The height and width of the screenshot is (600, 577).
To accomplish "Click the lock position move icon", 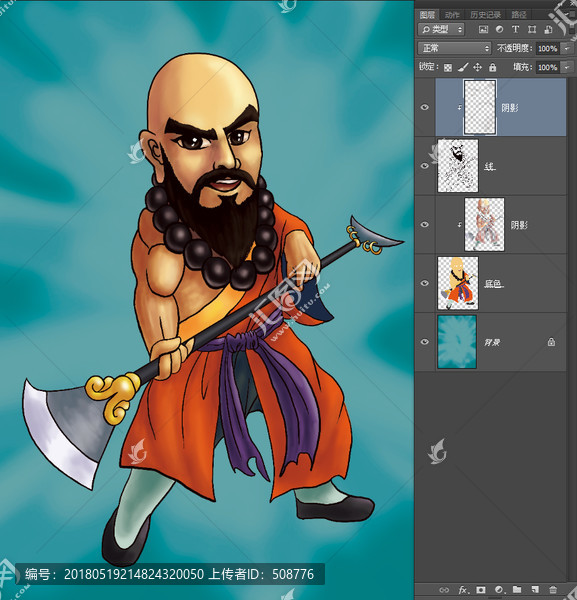I will point(478,68).
